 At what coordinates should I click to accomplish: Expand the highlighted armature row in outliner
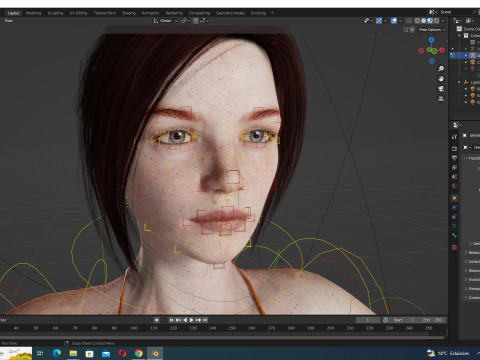pyautogui.click(x=466, y=55)
